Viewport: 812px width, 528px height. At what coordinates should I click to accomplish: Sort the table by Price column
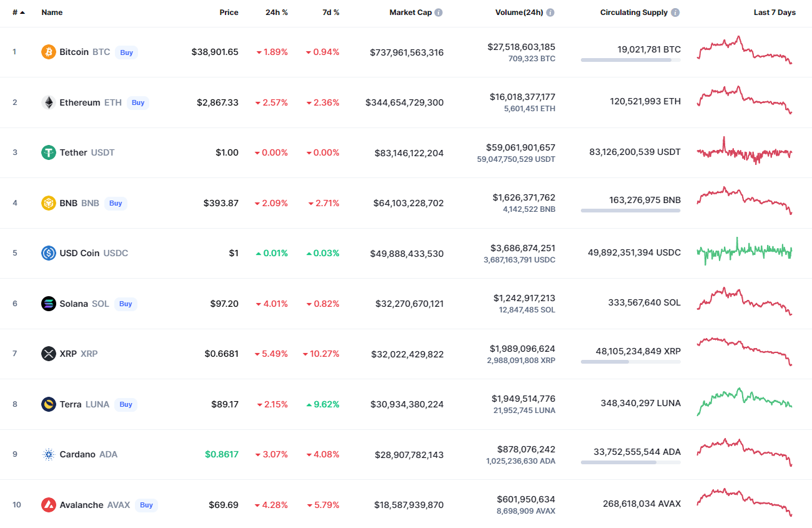[229, 12]
